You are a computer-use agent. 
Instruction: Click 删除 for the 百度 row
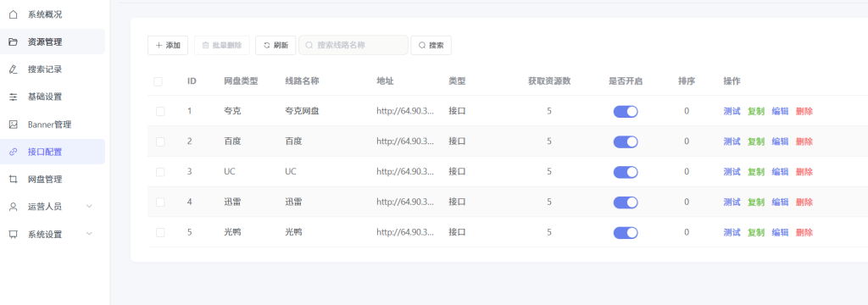[x=804, y=141]
